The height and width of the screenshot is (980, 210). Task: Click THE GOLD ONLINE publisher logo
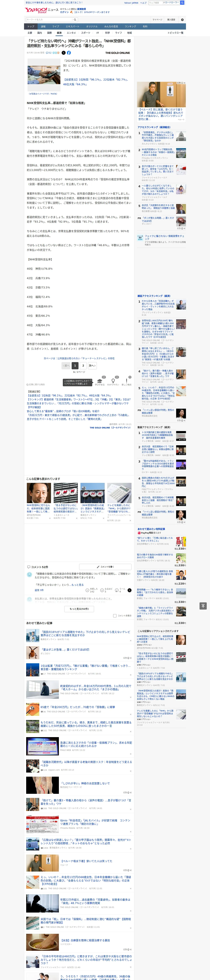click(x=117, y=53)
